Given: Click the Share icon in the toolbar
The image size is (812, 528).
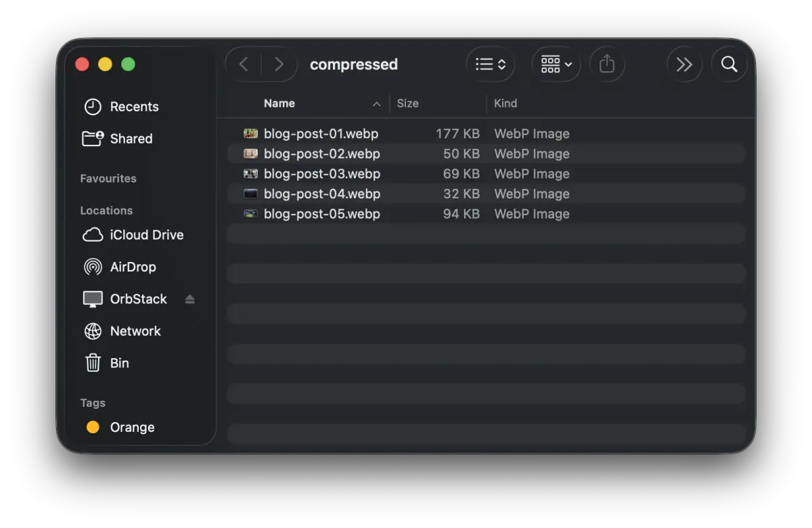Looking at the screenshot, I should click(607, 64).
